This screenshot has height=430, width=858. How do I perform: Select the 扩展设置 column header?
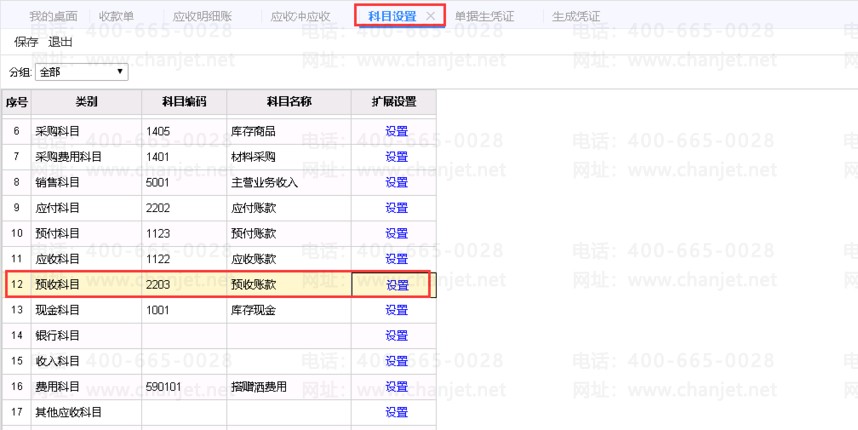(x=394, y=102)
